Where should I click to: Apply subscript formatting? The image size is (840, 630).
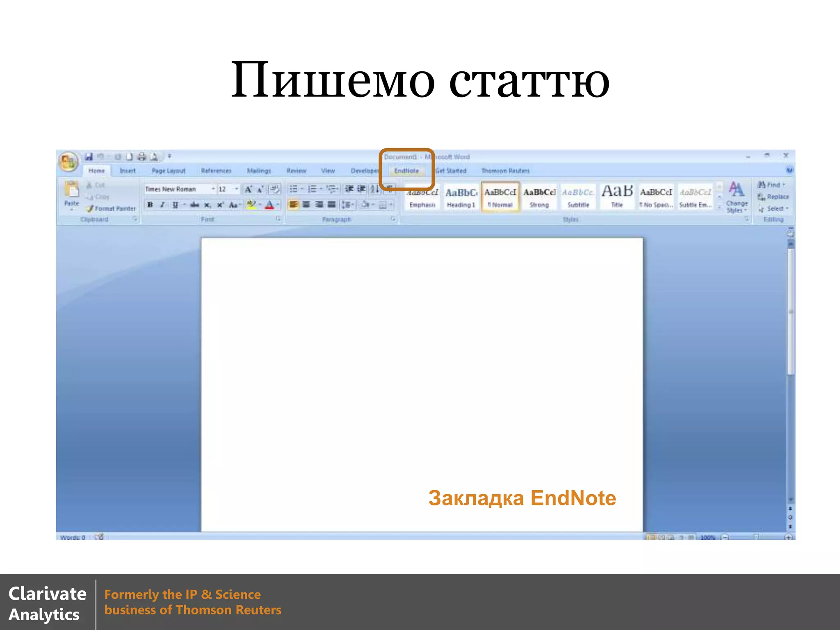click(208, 205)
